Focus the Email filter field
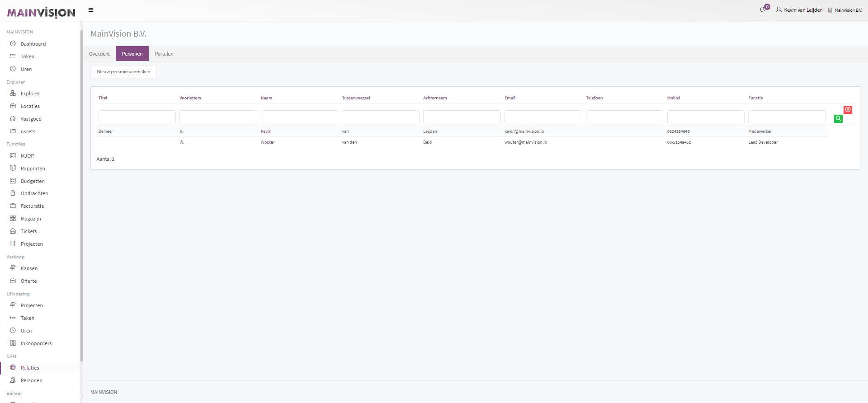Screen dimensions: 868x403 [x=543, y=117]
